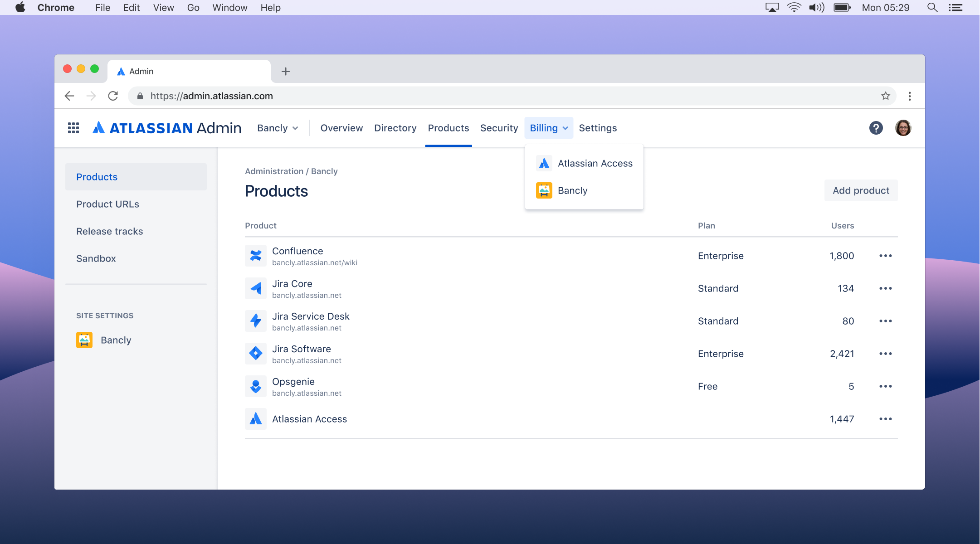
Task: Click the Users column header
Action: 843,226
